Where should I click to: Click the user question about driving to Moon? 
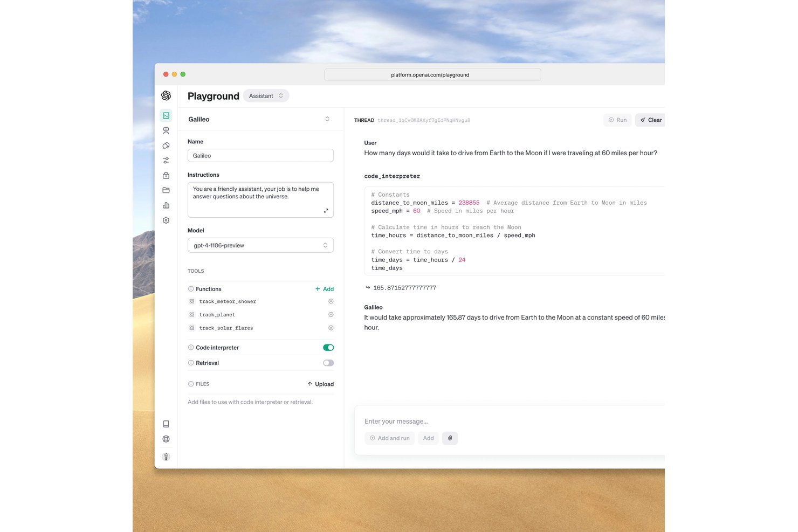click(x=511, y=153)
